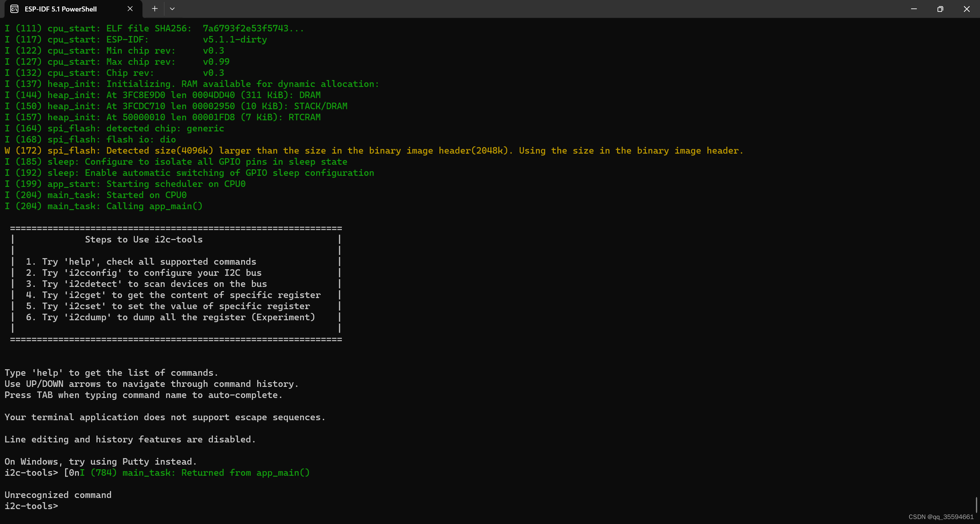Click the 'i2cdump' dump register line
The height and width of the screenshot is (524, 980).
coord(170,317)
